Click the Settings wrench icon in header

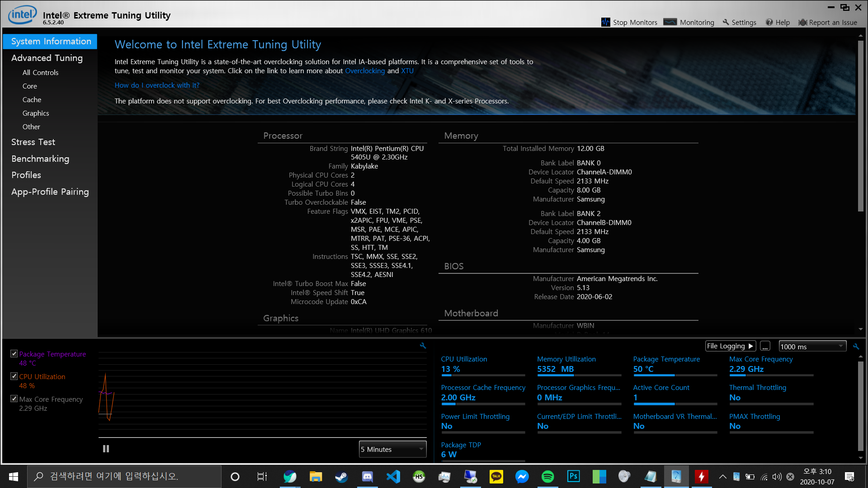(726, 22)
